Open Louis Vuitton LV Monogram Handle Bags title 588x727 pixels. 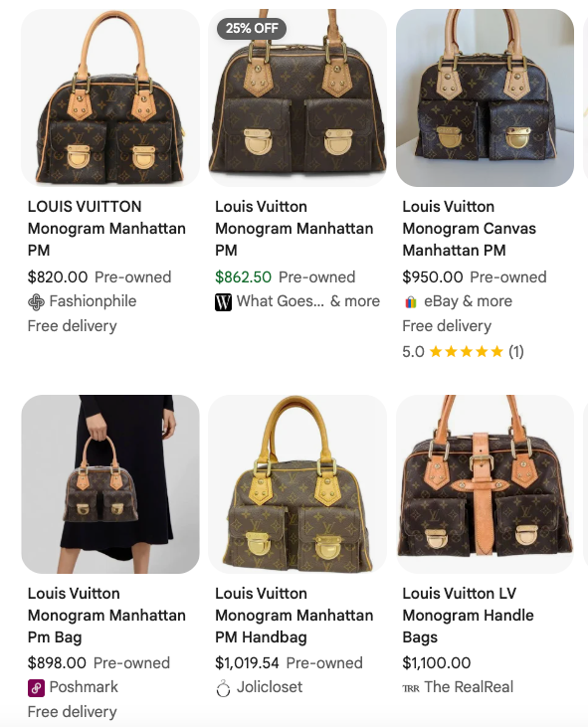pos(468,616)
